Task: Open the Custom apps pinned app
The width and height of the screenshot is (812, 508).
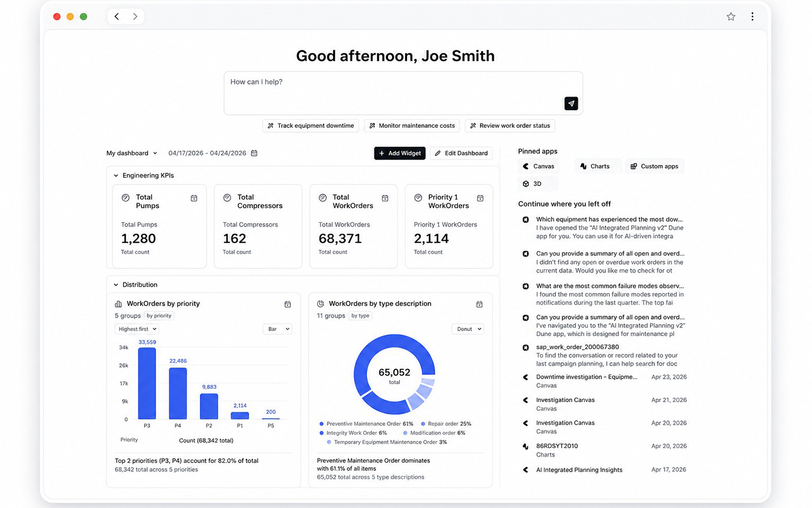Action: 655,166
